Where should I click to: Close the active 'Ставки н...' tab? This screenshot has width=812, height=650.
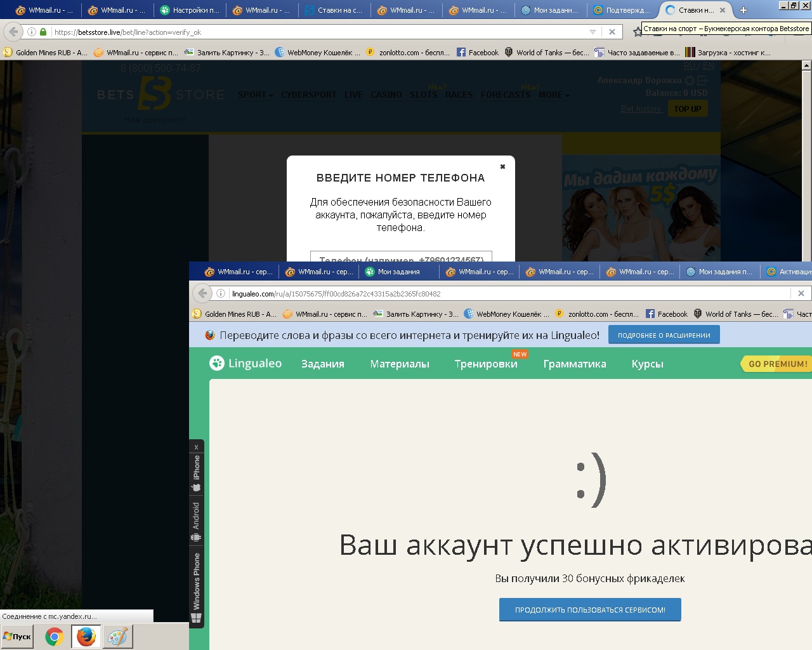point(722,10)
